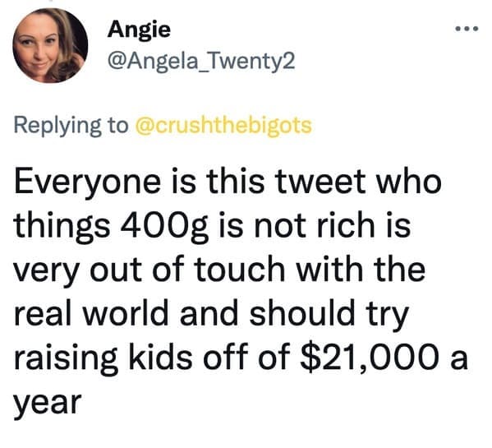Click Angie's profile picture
492x448 pixels.
(x=50, y=46)
